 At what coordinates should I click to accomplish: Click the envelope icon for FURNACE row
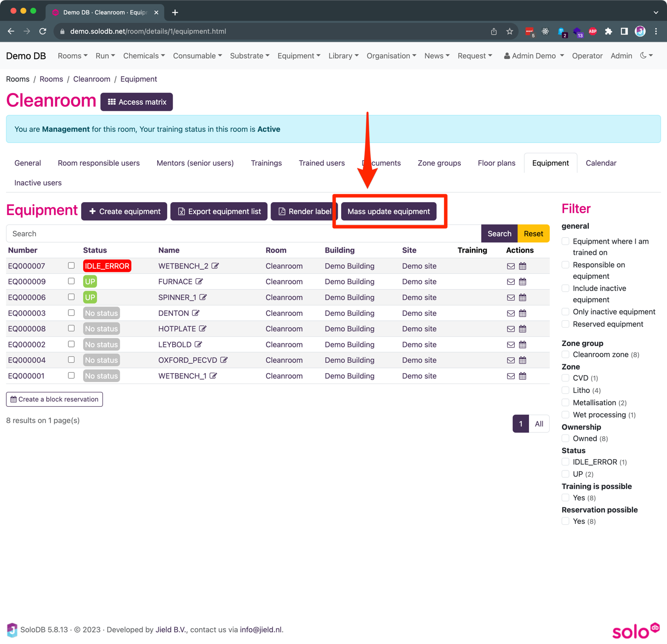point(511,282)
